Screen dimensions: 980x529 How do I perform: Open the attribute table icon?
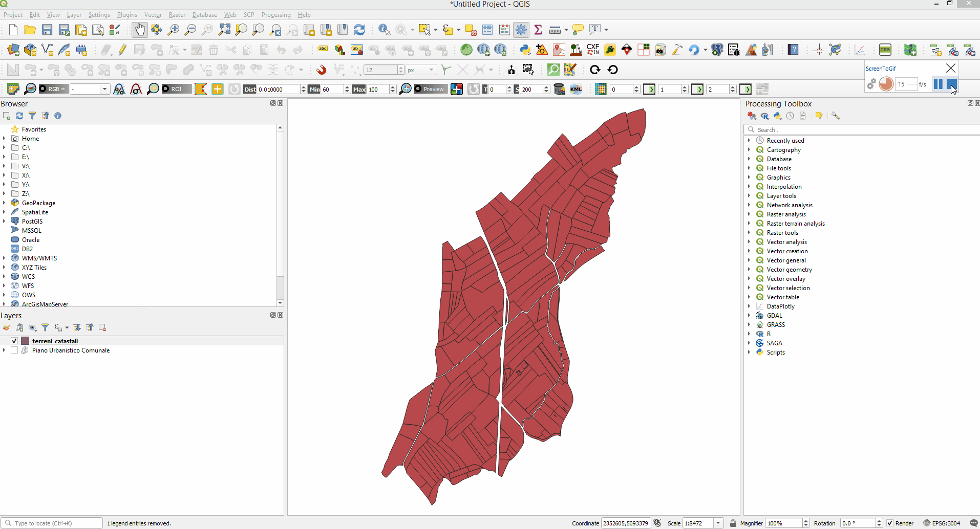(487, 30)
